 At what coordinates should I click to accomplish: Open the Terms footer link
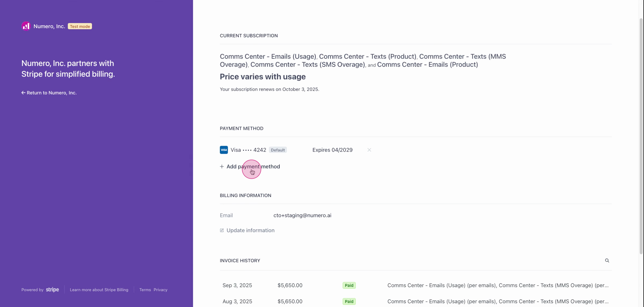pyautogui.click(x=145, y=290)
